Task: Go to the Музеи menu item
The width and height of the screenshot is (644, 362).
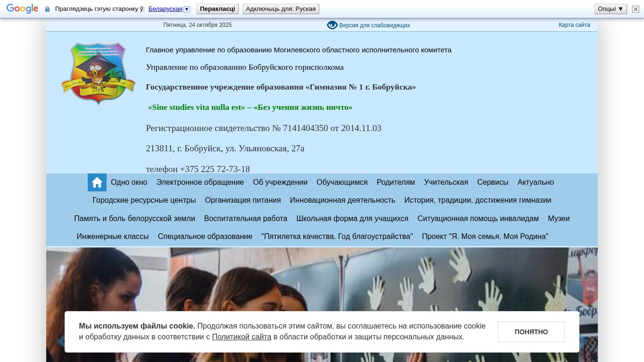Action: point(559,219)
